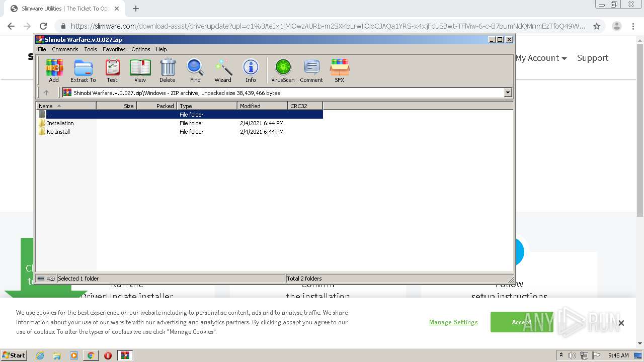Click the Start button
Screen dimensions: 644x362
point(14,355)
